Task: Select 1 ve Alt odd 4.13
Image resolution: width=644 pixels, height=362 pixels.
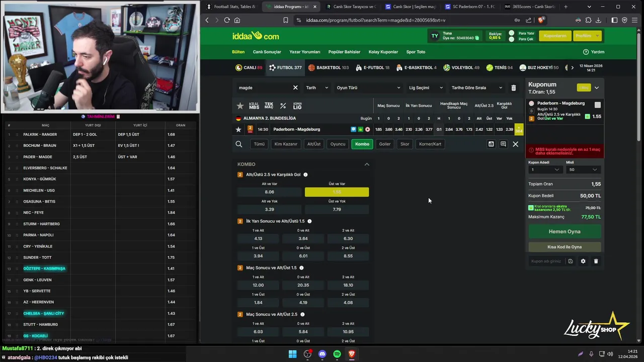Action: pyautogui.click(x=258, y=238)
